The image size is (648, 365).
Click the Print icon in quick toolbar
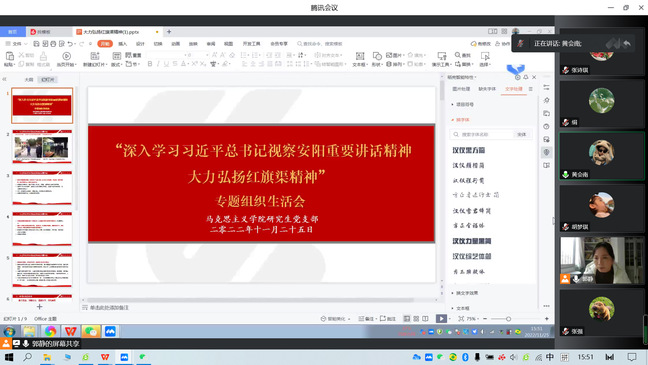(53, 43)
